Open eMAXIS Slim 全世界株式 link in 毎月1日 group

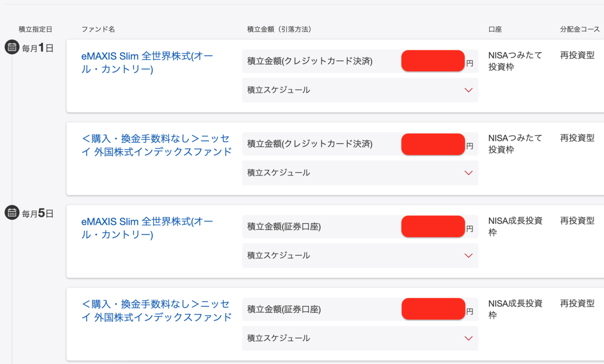click(x=147, y=62)
